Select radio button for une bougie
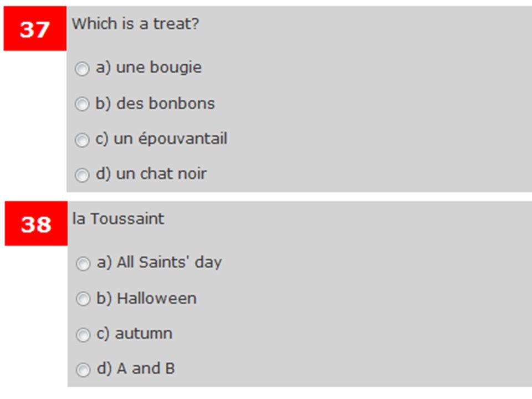This screenshot has width=532, height=399. (82, 69)
